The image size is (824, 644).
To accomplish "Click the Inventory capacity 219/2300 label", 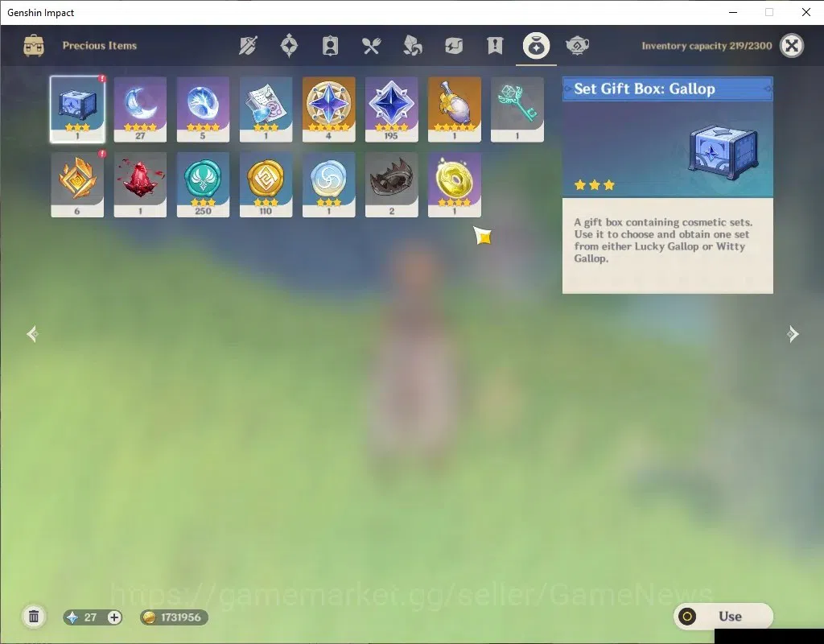I will pos(707,46).
